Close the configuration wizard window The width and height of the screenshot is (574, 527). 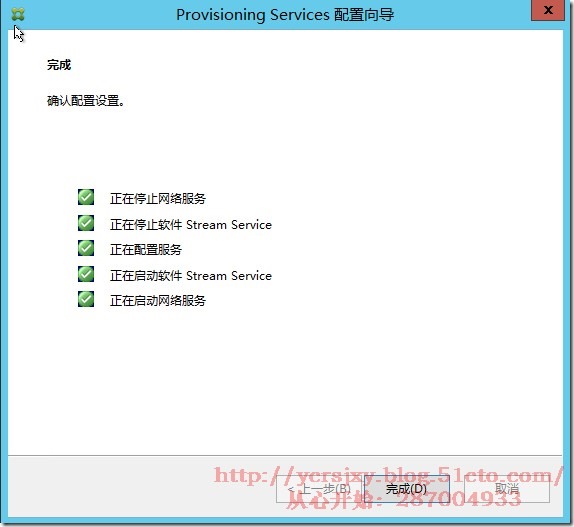click(548, 10)
